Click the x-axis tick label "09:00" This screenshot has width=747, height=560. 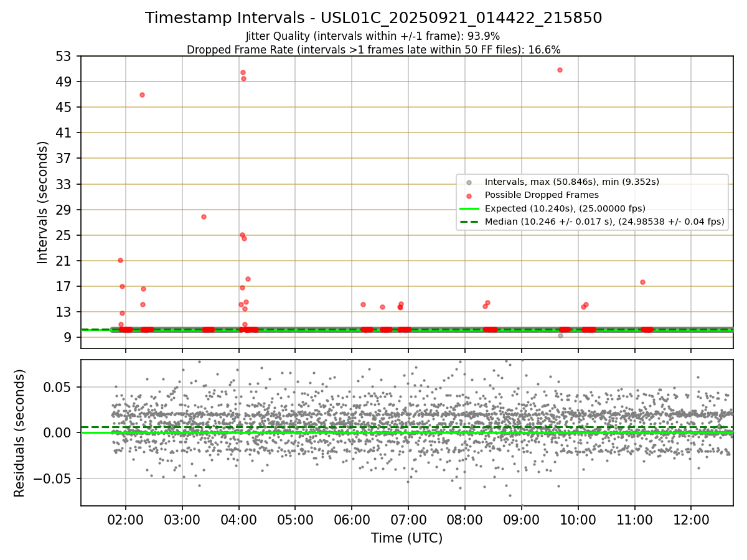522,520
